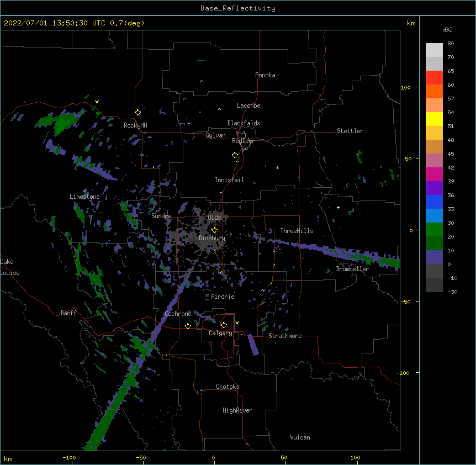
Task: Click the white asterisk above Limestone
Action: point(85,191)
